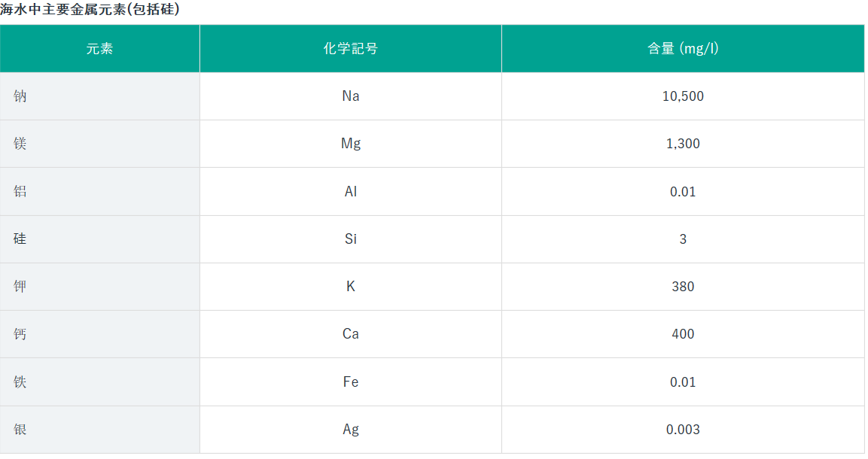868x459 pixels.
Task: Select the 0.01 value in the Al row
Action: point(683,191)
